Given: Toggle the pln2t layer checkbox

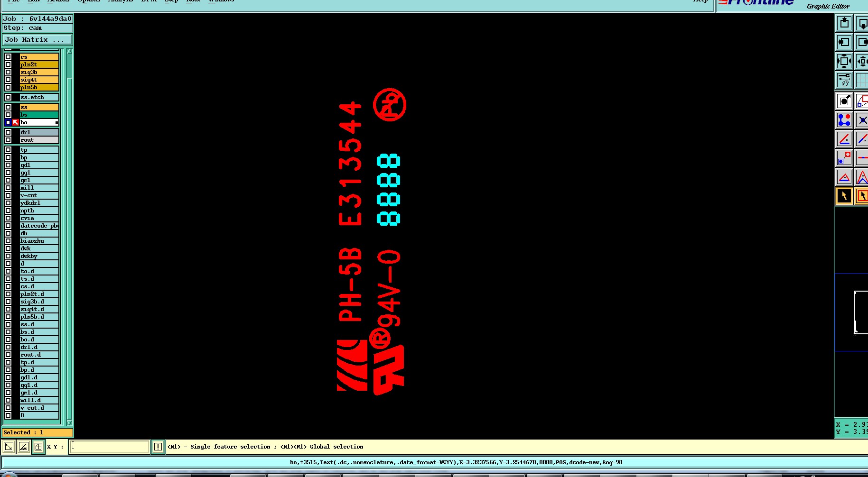Looking at the screenshot, I should 8,64.
